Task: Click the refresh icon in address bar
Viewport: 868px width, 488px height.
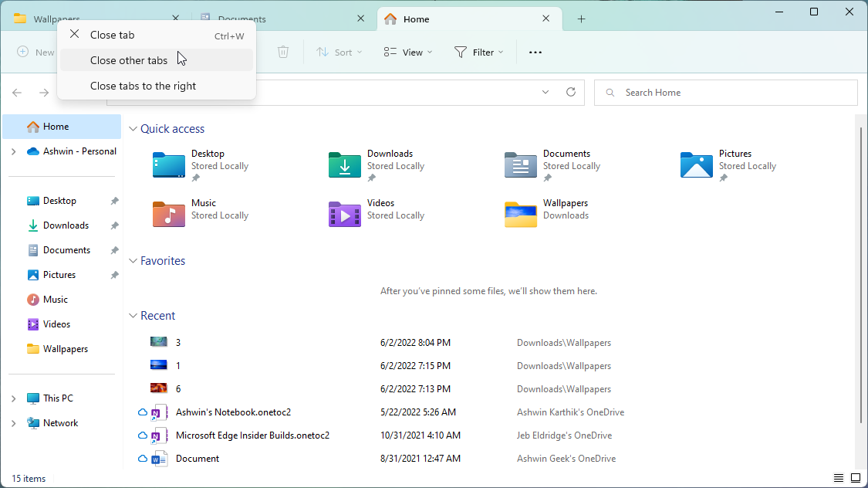Action: click(x=571, y=92)
